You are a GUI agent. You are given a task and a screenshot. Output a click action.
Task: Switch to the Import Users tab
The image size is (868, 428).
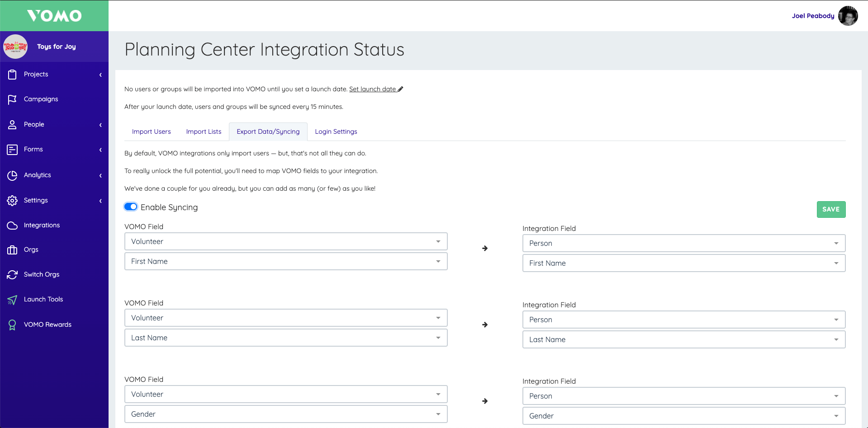[151, 132]
